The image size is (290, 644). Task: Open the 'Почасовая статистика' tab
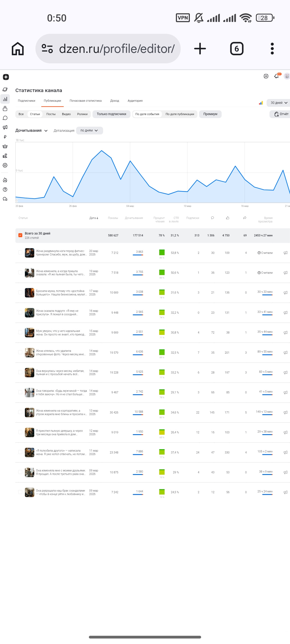pos(86,101)
